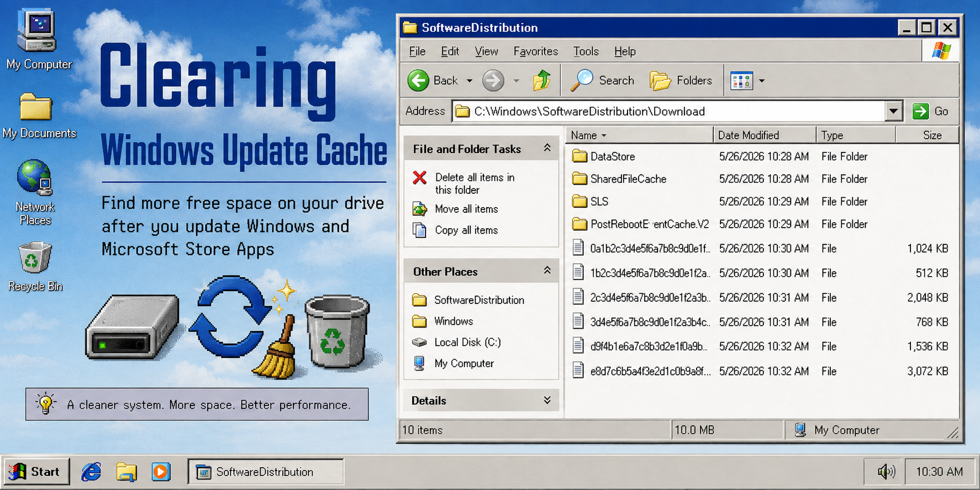Collapse the Other Places panel
This screenshot has height=490, width=980.
tap(547, 271)
